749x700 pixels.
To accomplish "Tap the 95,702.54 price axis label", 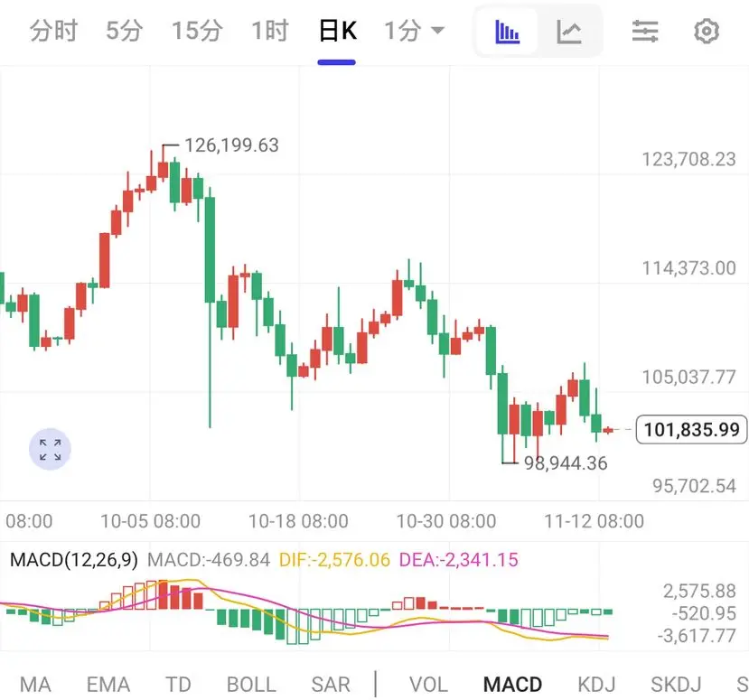I will coord(694,486).
